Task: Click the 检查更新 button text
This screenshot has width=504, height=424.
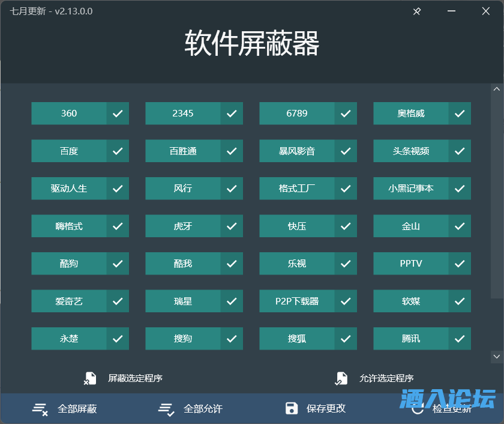Action: pos(452,409)
